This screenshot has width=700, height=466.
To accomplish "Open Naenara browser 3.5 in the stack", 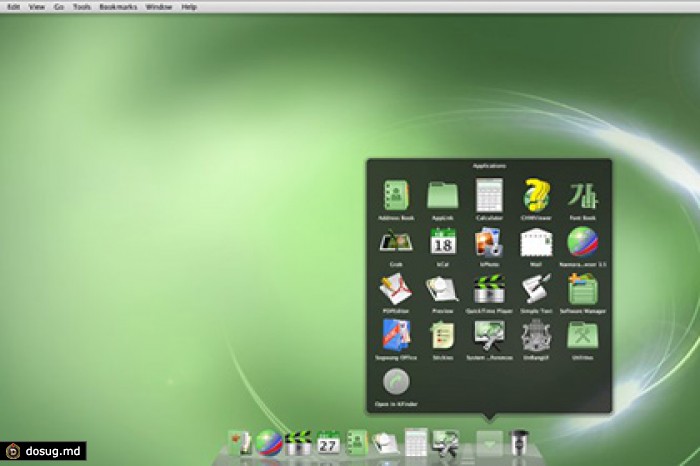I will 583,242.
